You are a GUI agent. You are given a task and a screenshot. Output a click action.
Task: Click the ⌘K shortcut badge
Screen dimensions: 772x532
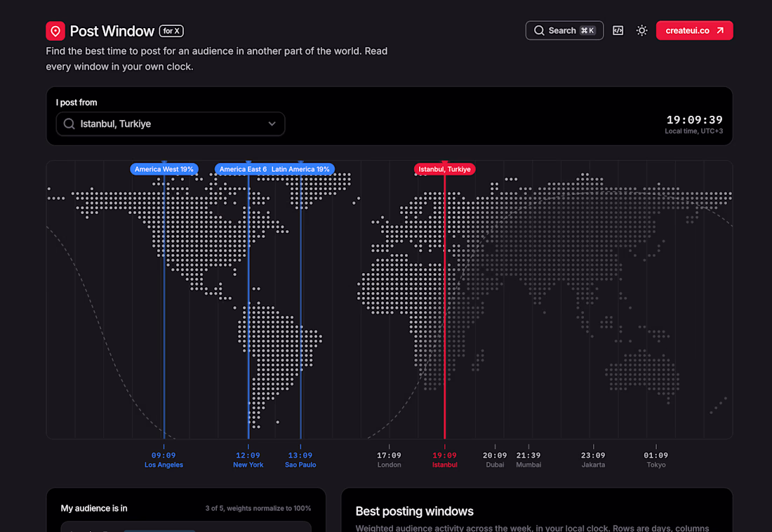tap(587, 31)
